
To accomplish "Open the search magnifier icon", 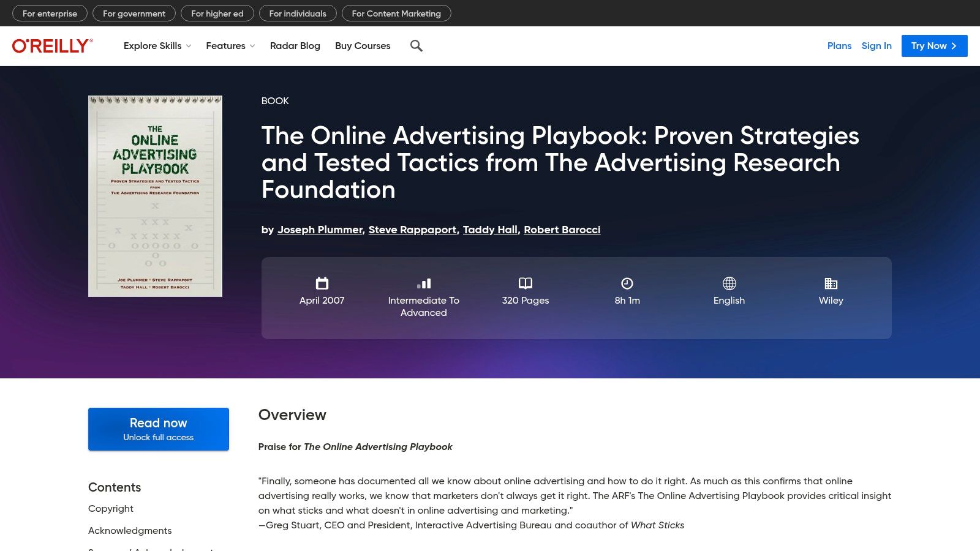I will pos(417,46).
